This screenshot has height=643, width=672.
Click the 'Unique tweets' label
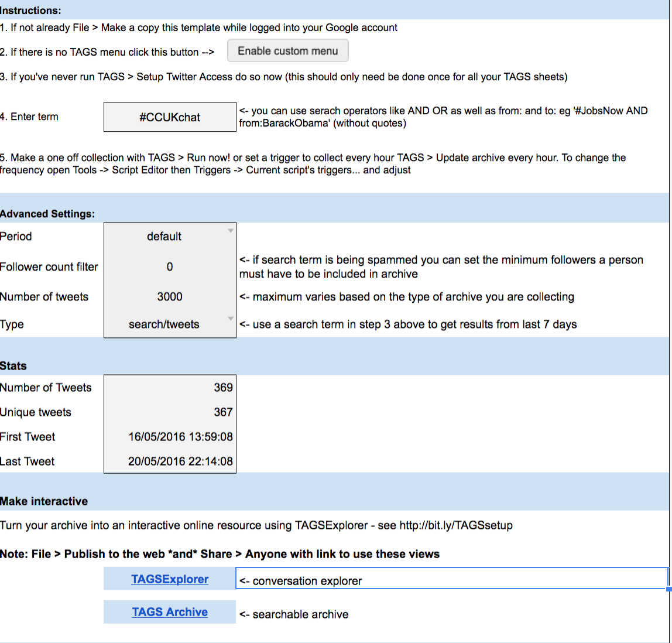[x=36, y=412]
